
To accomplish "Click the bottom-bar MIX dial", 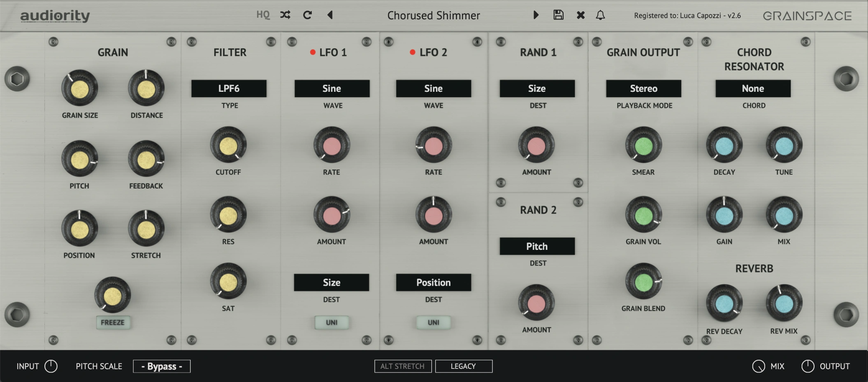I will 759,366.
